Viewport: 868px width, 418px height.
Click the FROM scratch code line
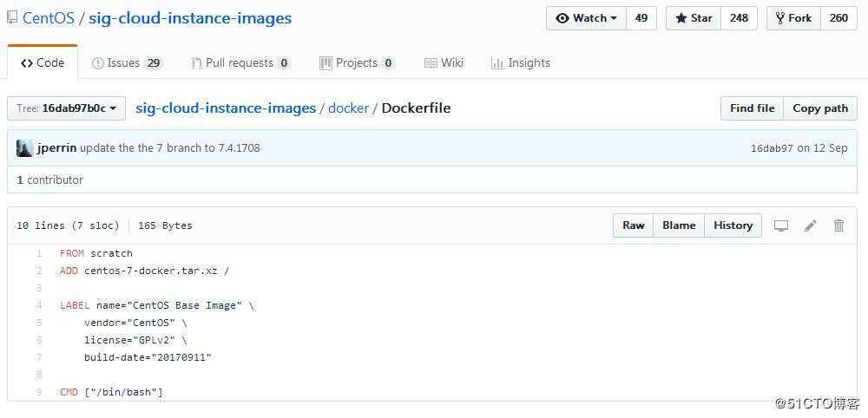96,253
